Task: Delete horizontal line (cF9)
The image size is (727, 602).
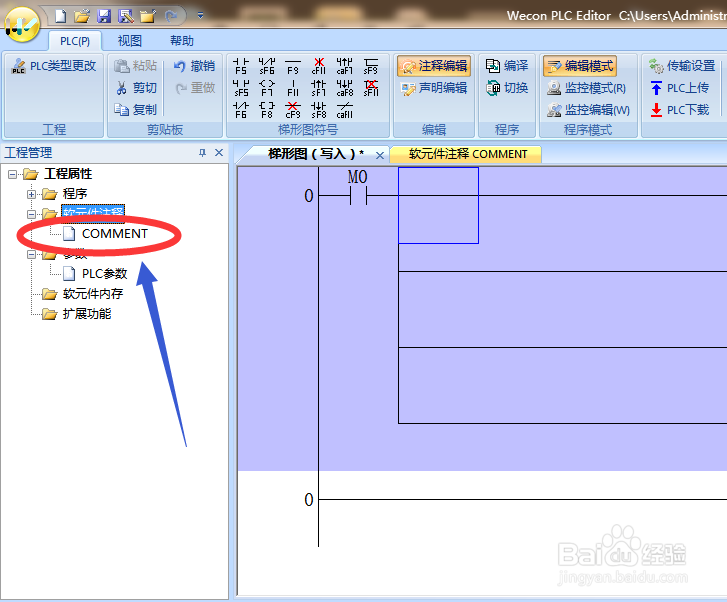Action: point(293,110)
